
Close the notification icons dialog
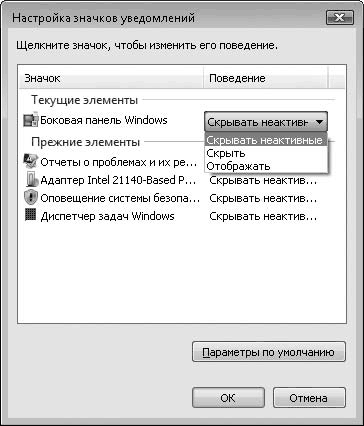point(339,18)
